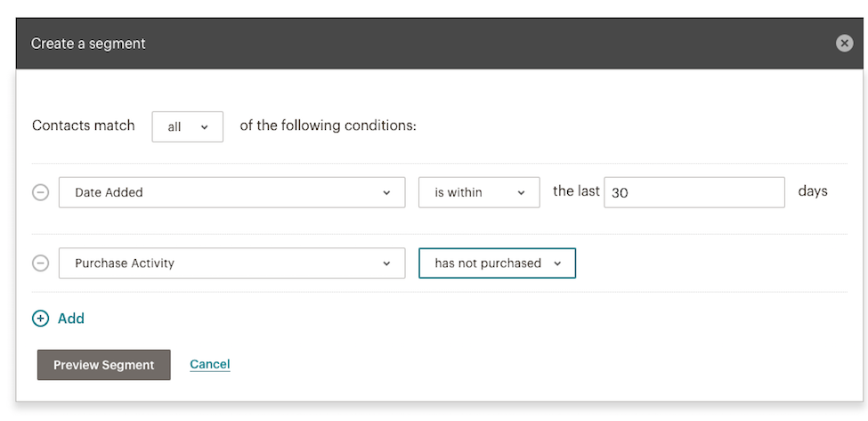The image size is (868, 421).
Task: Click the chevron on 'has not purchased' selector
Action: (x=557, y=263)
